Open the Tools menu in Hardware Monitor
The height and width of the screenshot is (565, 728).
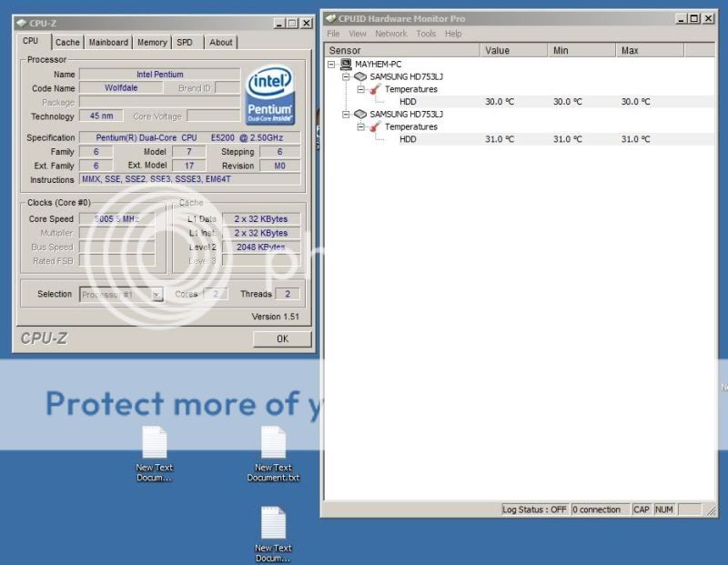[x=426, y=34]
